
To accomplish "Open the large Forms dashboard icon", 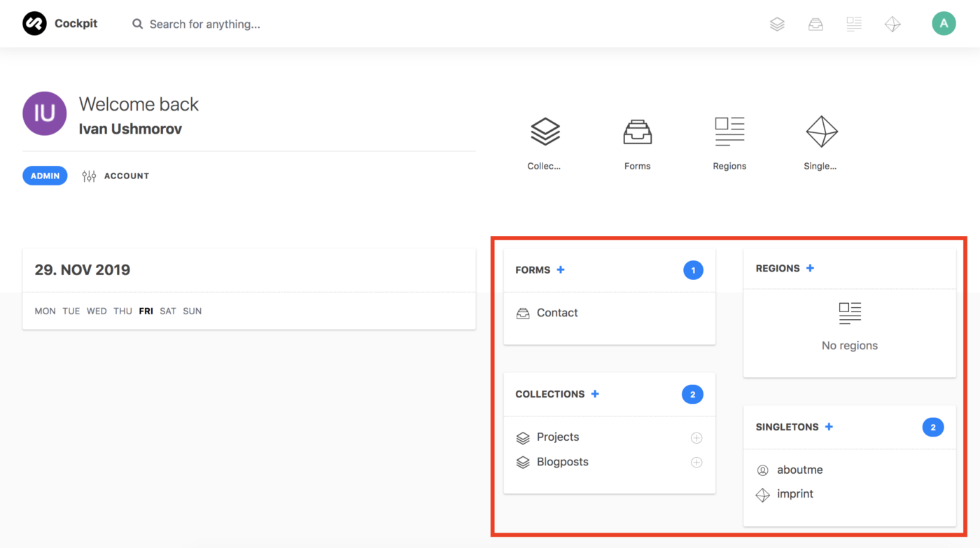I will click(637, 132).
